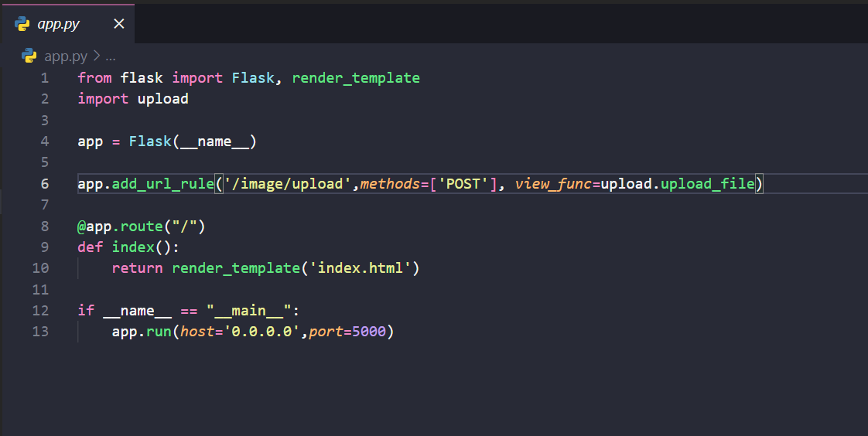Click 'upload_file' at end of line 6
The width and height of the screenshot is (868, 436).
707,184
